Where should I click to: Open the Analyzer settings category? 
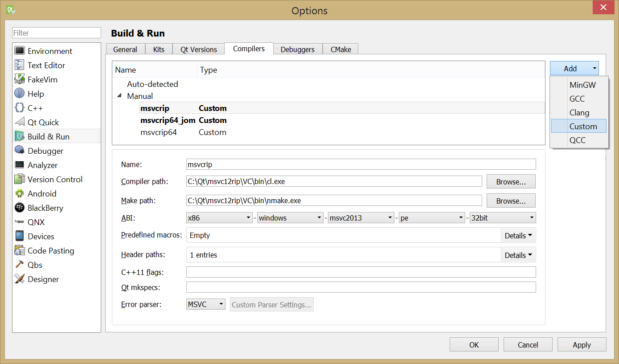[x=56, y=165]
